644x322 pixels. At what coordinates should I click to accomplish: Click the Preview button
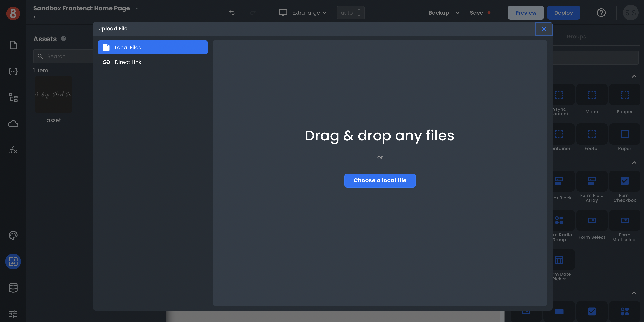(x=526, y=13)
